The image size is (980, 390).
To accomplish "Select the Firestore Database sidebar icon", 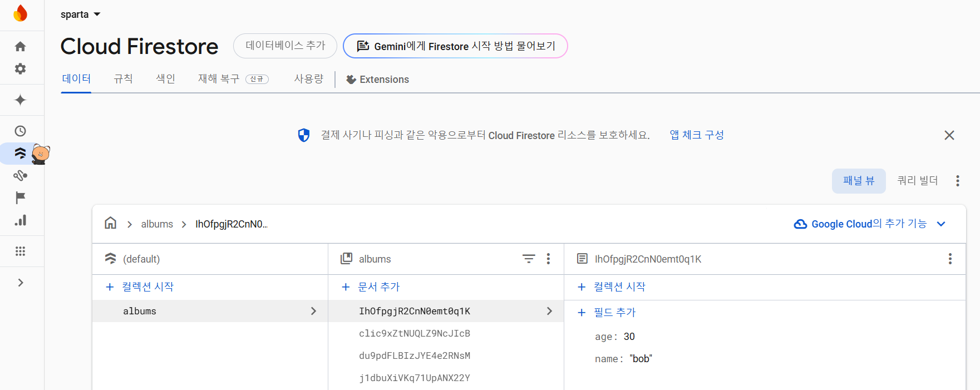I will 21,153.
